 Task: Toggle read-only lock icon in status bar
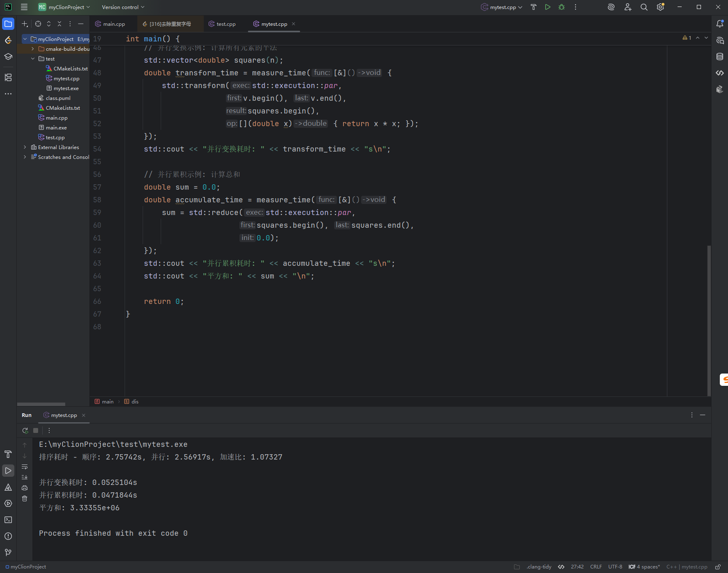point(718,567)
